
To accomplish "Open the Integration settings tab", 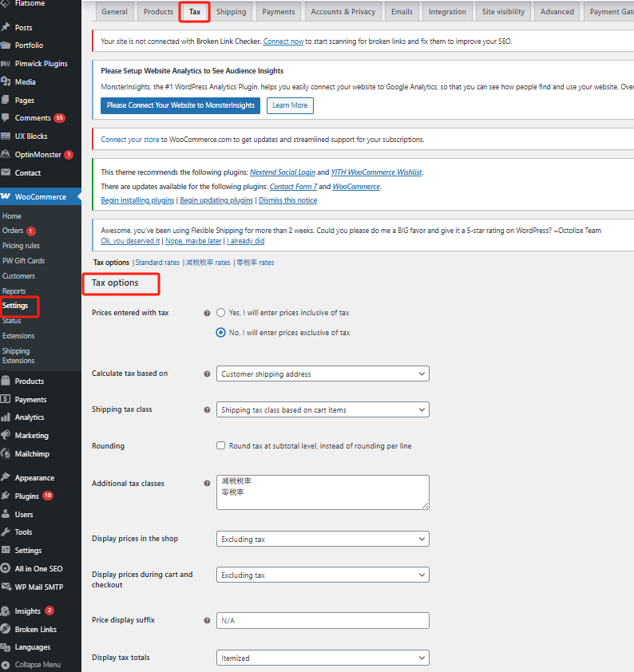I will tap(447, 11).
